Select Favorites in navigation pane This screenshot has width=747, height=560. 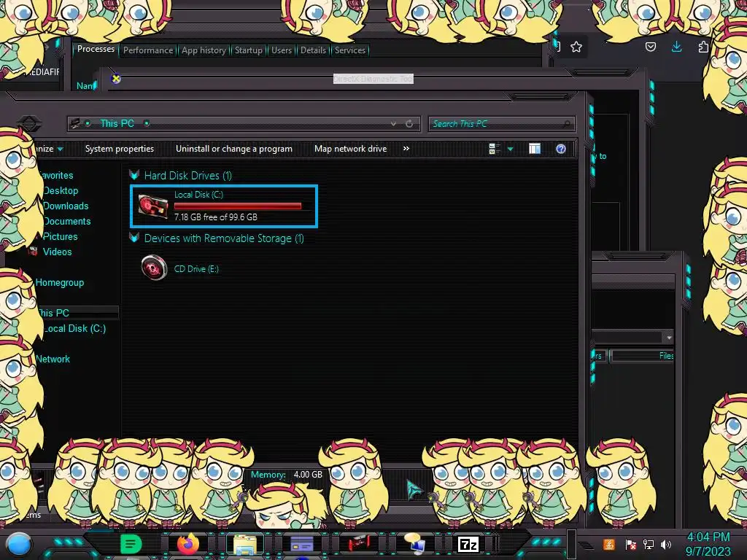[56, 175]
